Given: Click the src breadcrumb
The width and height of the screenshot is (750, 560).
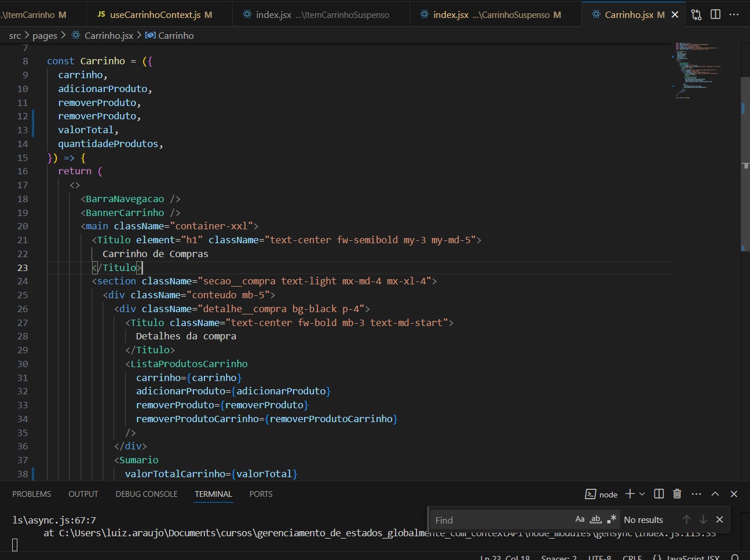Looking at the screenshot, I should (15, 36).
